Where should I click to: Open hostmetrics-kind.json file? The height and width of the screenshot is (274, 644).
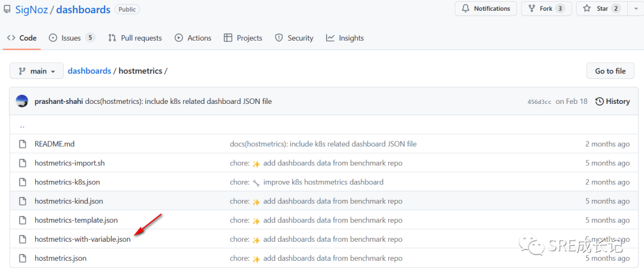click(x=69, y=201)
